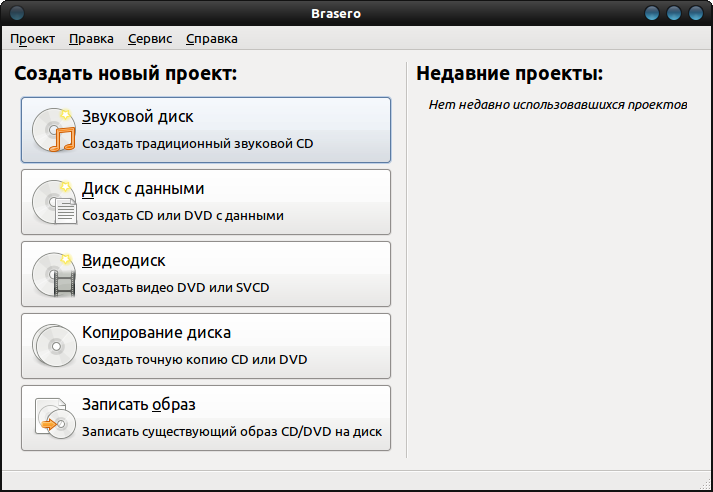
Task: Open the Справка menu
Action: coord(211,39)
